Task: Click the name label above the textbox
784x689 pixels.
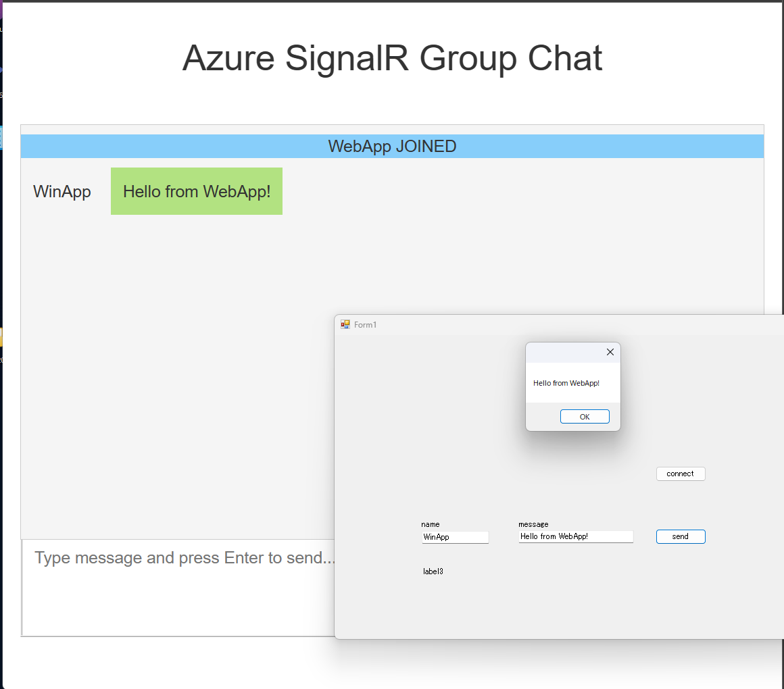Action: point(431,525)
